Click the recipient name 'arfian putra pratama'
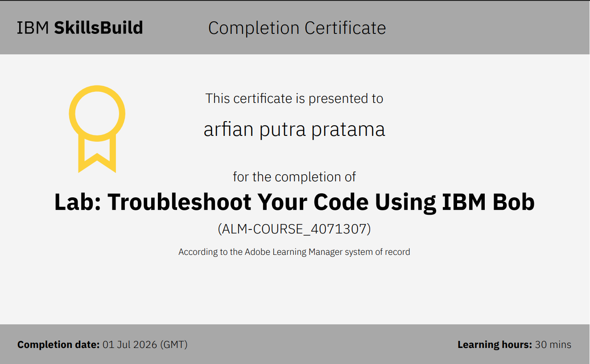Viewport: 590px width, 364px height. 294,130
